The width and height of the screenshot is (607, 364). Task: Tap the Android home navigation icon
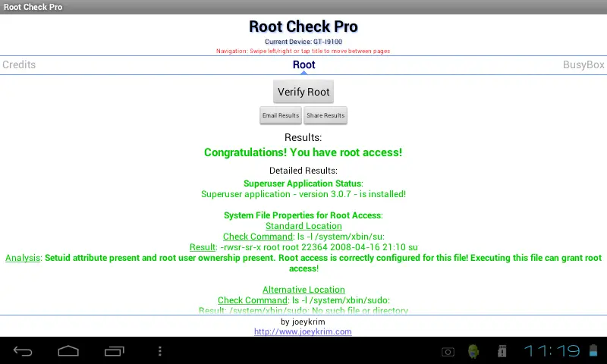click(68, 351)
